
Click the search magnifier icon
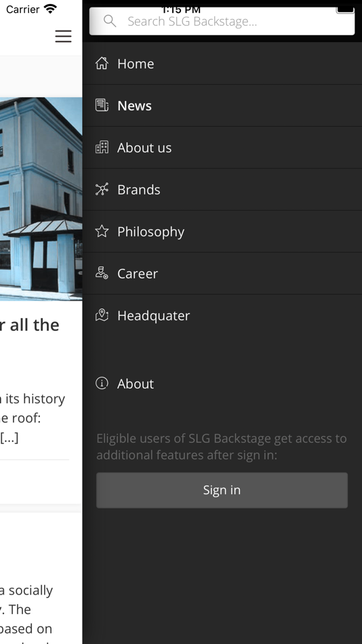click(110, 20)
